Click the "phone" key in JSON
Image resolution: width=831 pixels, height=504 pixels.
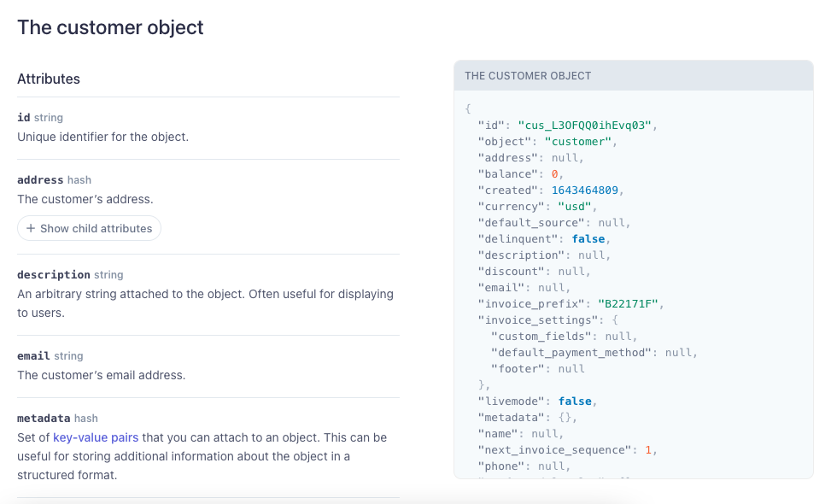pyautogui.click(x=500, y=466)
